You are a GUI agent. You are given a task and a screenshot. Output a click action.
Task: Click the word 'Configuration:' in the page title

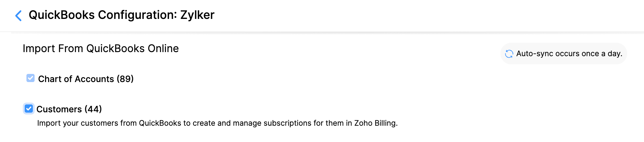[137, 15]
